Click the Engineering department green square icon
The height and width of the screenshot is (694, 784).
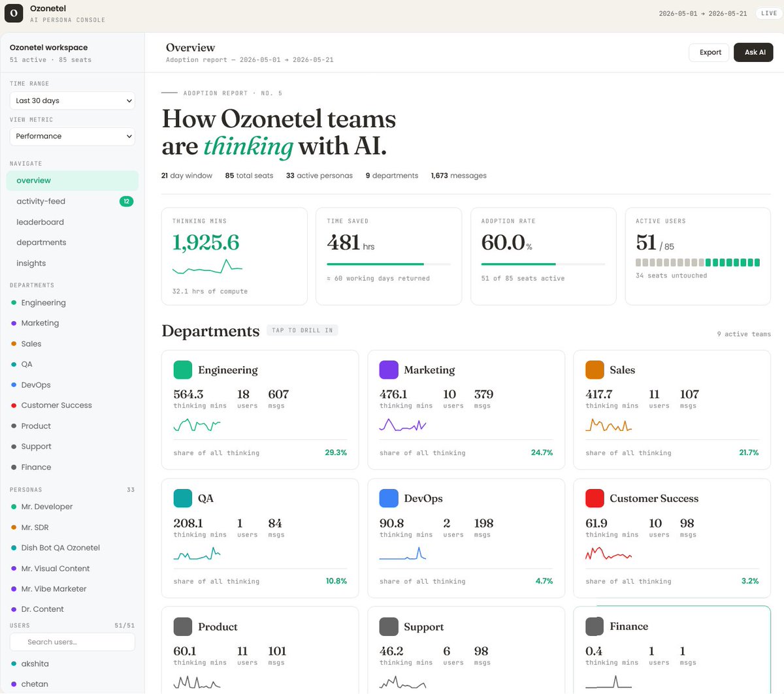182,370
